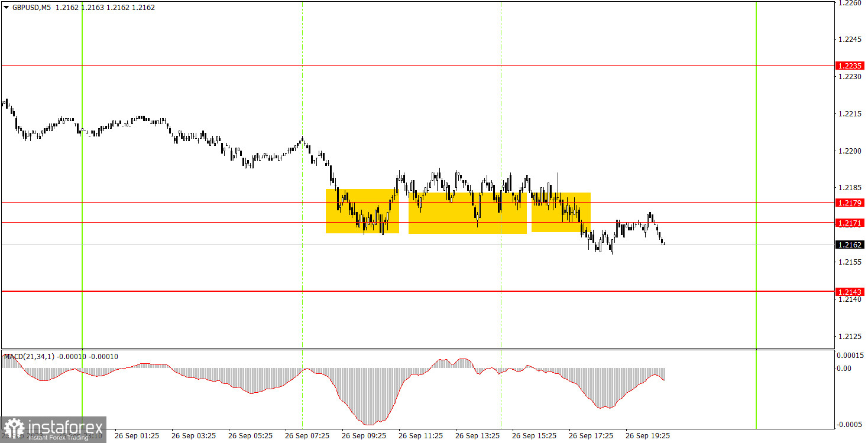
Task: Click the 26 Sep 03:25 time label
Action: click(193, 435)
